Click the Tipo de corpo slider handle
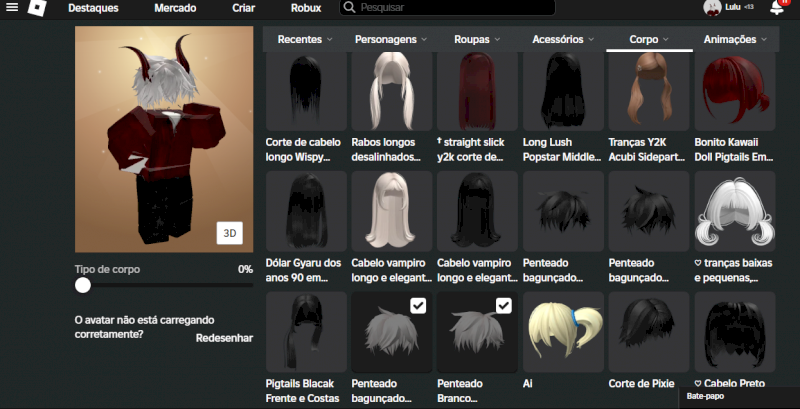 [83, 285]
